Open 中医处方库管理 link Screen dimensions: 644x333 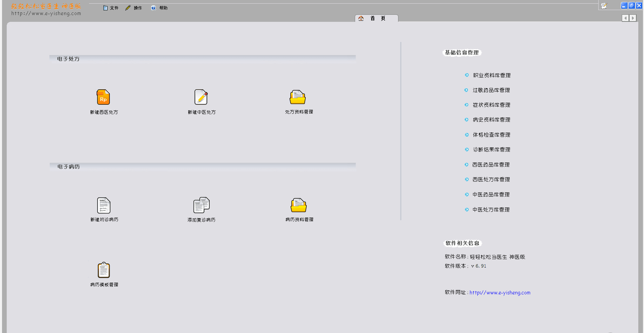(x=491, y=210)
